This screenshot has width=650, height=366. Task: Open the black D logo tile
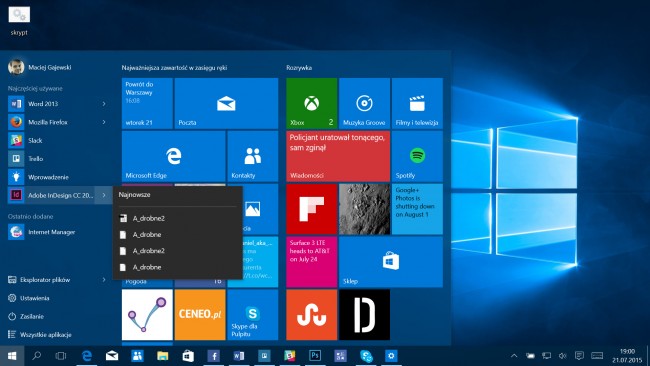click(364, 315)
